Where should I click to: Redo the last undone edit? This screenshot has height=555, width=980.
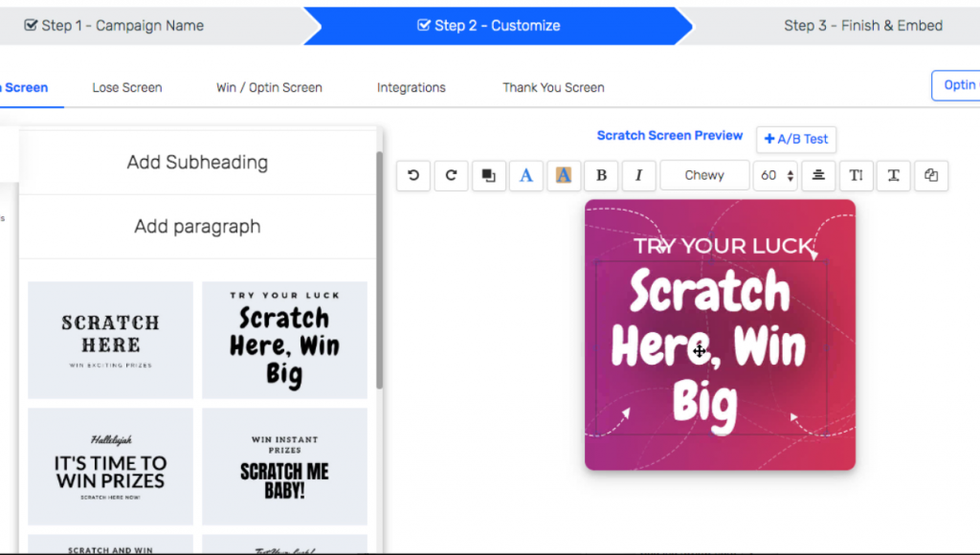click(451, 176)
